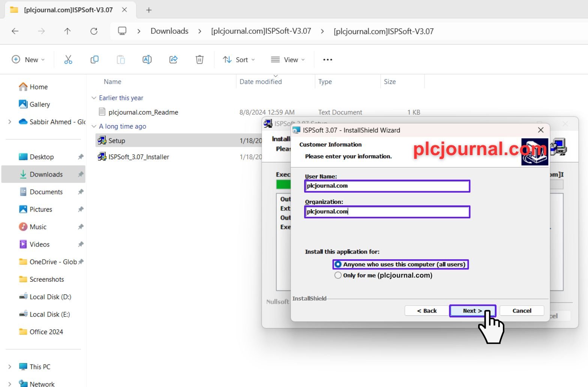Image resolution: width=588 pixels, height=387 pixels.
Task: Refresh the current folder view
Action: [94, 31]
